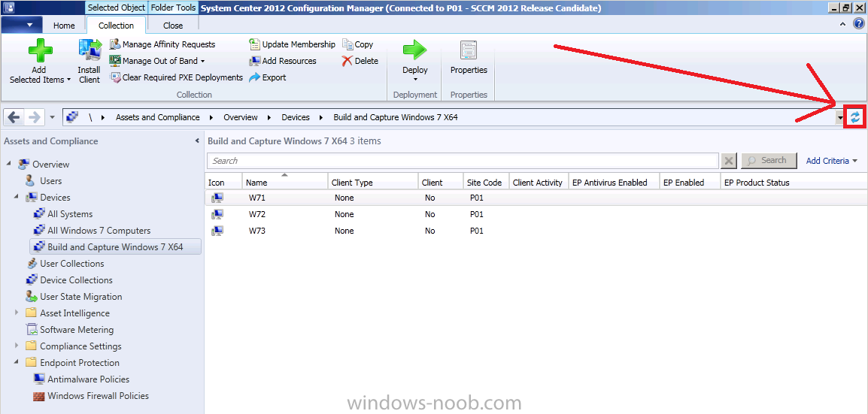Expand the Compliance Settings folder
The height and width of the screenshot is (414, 868).
(x=16, y=346)
